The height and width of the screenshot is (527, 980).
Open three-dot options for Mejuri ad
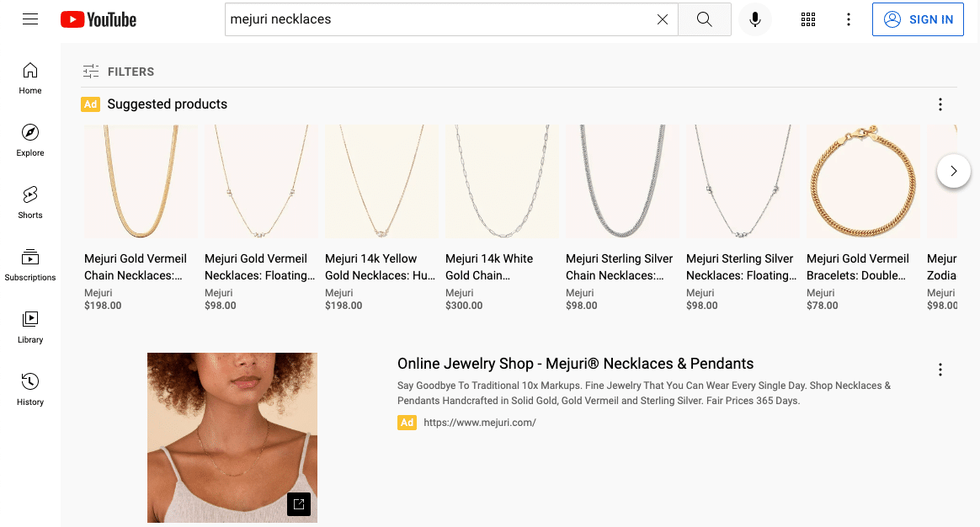click(x=940, y=370)
